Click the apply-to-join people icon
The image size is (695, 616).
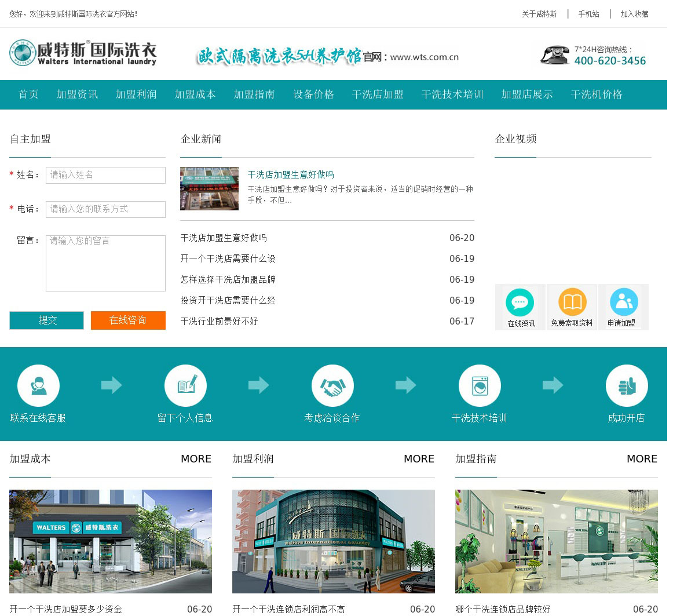[624, 302]
